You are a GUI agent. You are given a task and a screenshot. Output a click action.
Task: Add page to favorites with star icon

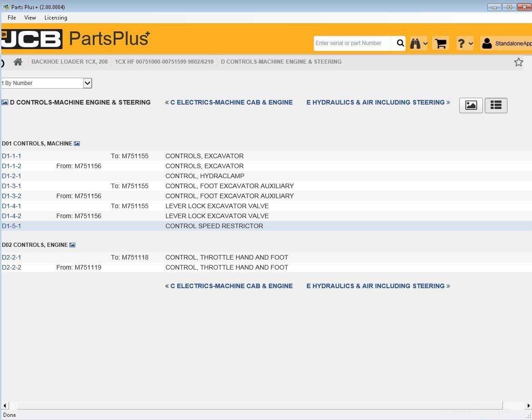(x=518, y=62)
